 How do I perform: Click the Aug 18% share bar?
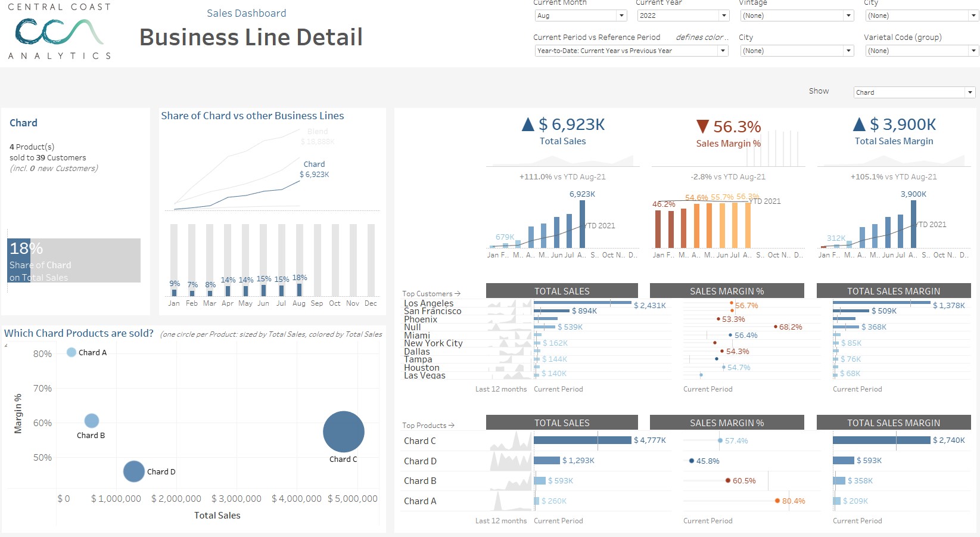(299, 290)
